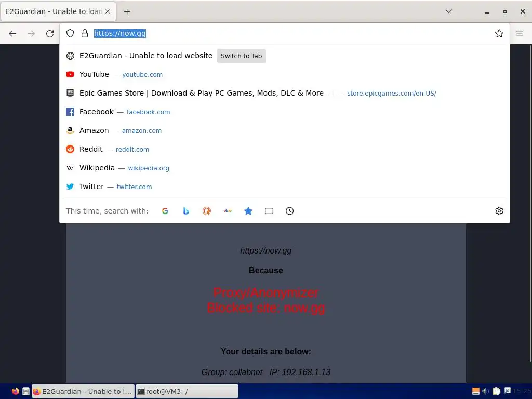The height and width of the screenshot is (399, 532).
Task: Choose the Epic Games Store suggestion
Action: tap(284, 93)
